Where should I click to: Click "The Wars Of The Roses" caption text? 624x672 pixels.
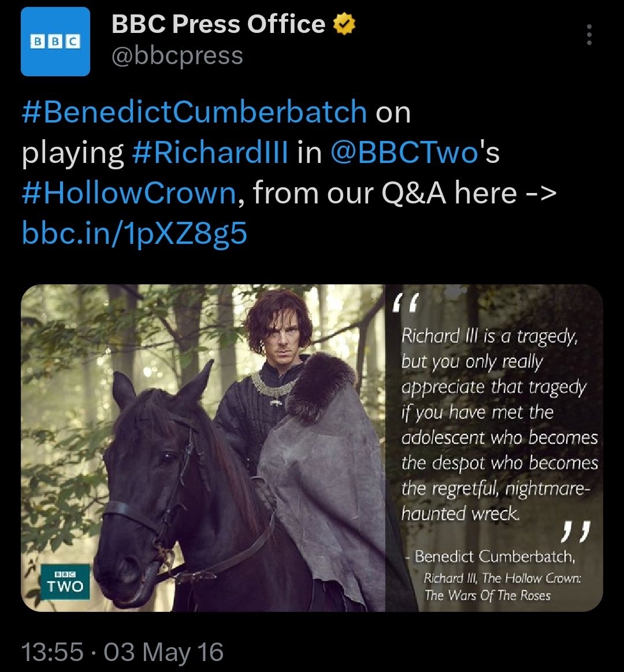pos(488,595)
